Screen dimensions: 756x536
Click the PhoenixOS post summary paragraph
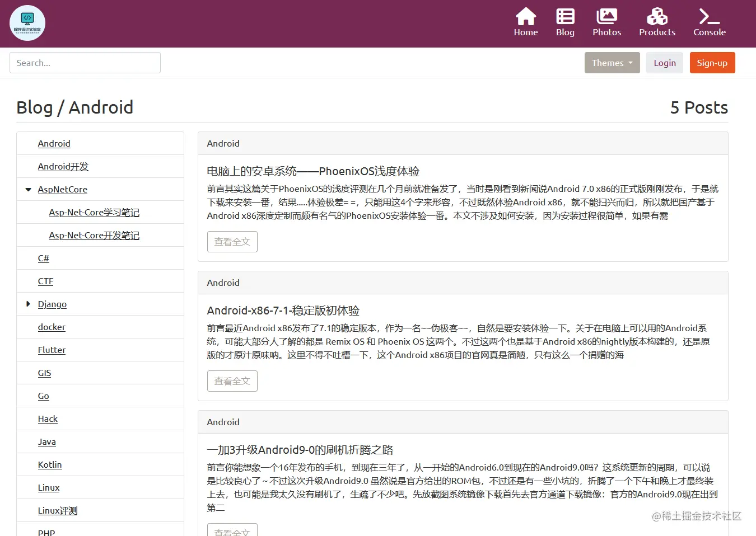(463, 203)
